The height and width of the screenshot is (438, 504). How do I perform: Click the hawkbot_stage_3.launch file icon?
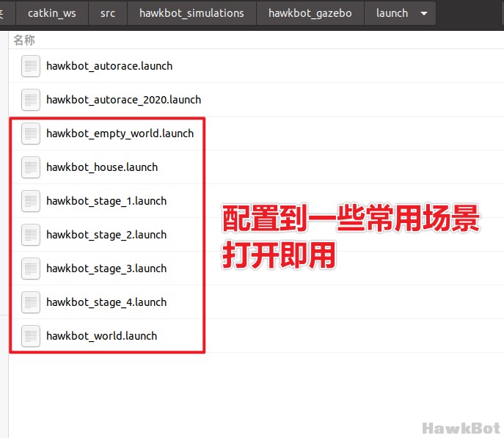click(31, 269)
